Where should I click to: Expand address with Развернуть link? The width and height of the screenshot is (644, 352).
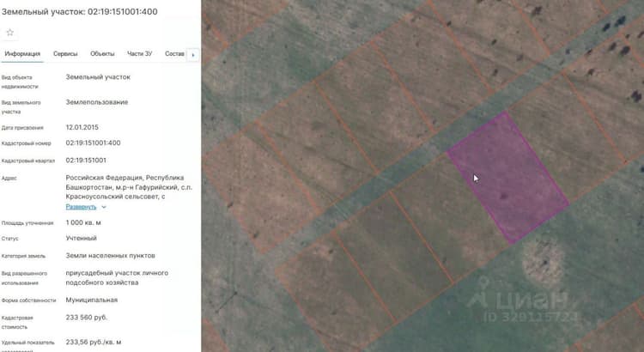81,207
